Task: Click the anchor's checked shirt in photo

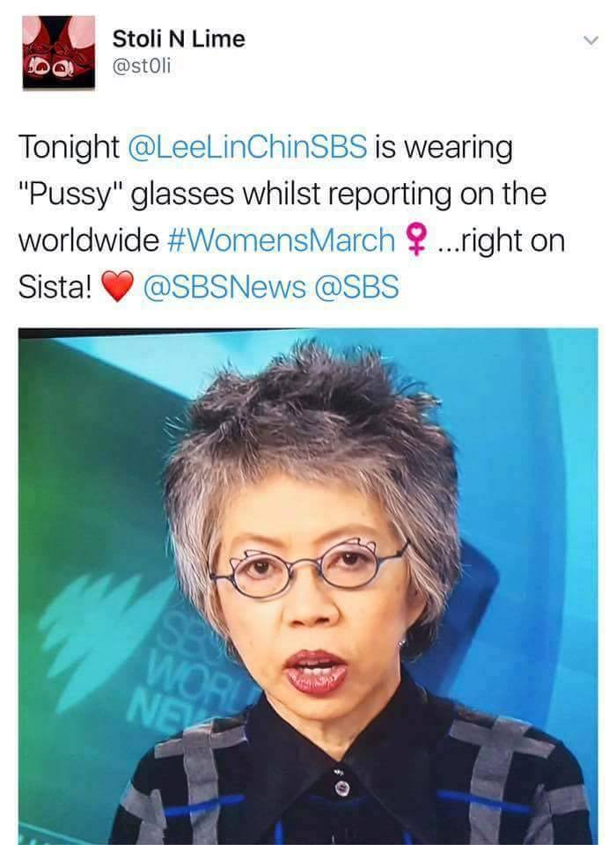Action: point(350,776)
